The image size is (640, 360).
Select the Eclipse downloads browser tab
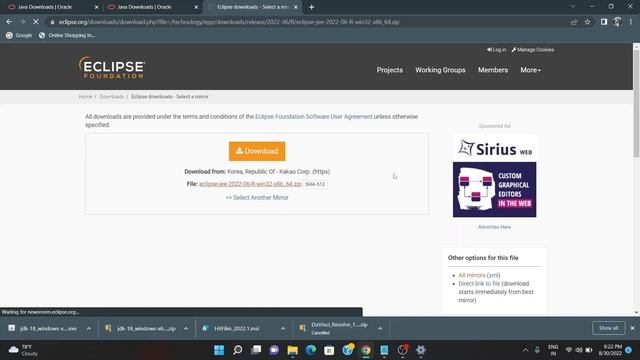[252, 7]
